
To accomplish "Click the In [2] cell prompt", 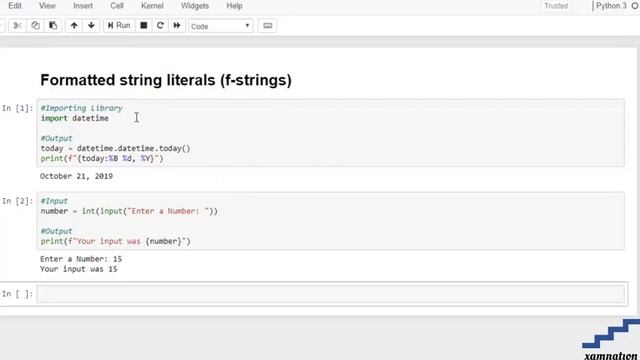I will 17,201.
